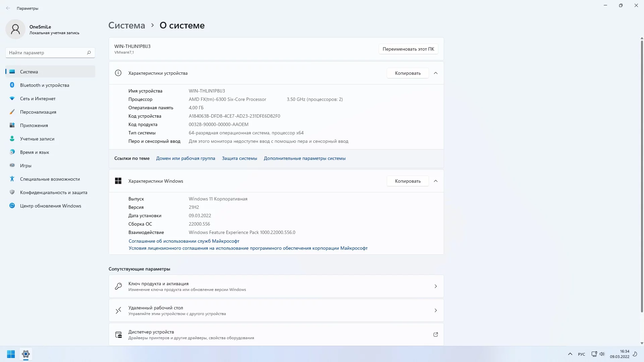644x362 pixels.
Task: Open the Windows Start menu
Action: pos(11,354)
